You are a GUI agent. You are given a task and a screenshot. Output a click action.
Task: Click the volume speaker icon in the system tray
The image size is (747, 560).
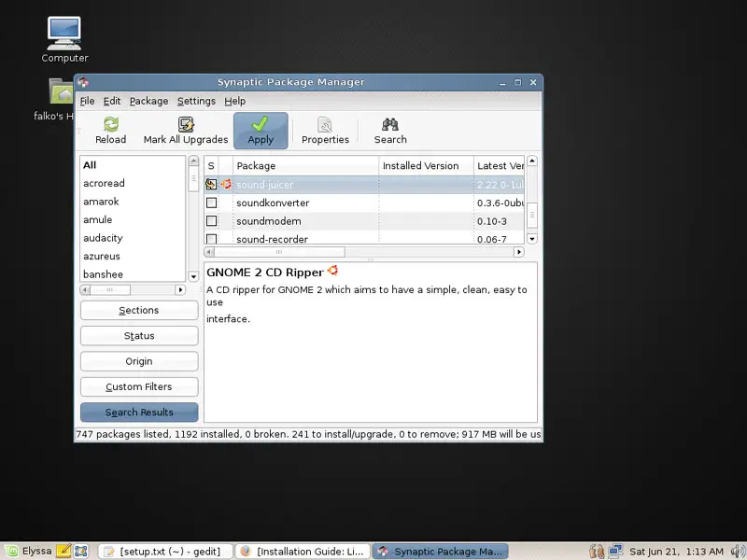(738, 552)
